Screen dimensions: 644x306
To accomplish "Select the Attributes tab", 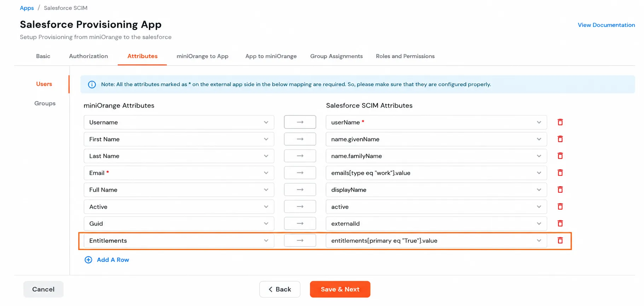I will (143, 56).
